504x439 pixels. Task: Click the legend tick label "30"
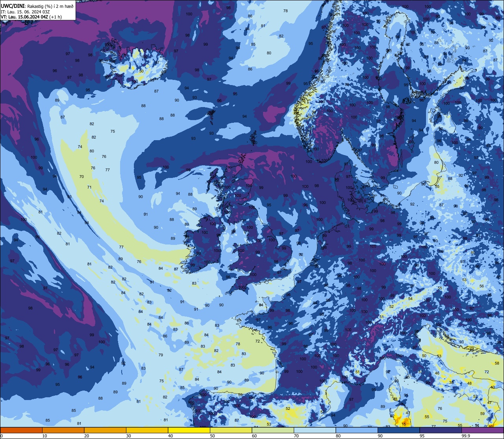pyautogui.click(x=128, y=436)
